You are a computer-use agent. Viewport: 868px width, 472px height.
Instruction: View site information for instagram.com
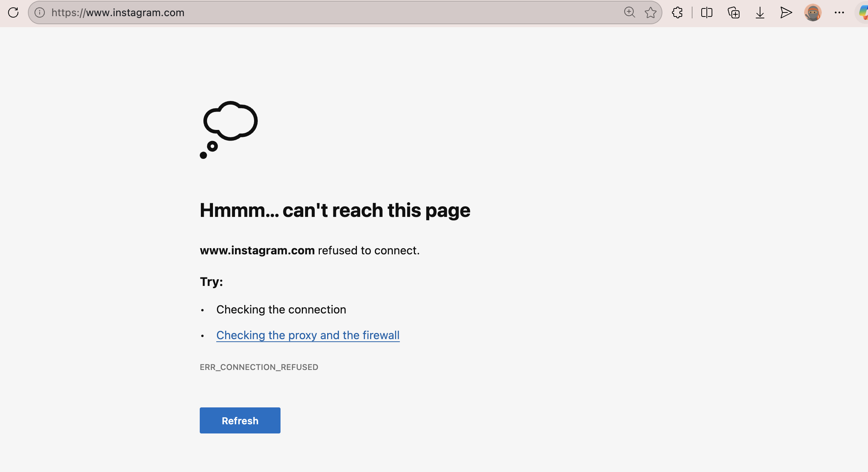pos(39,12)
